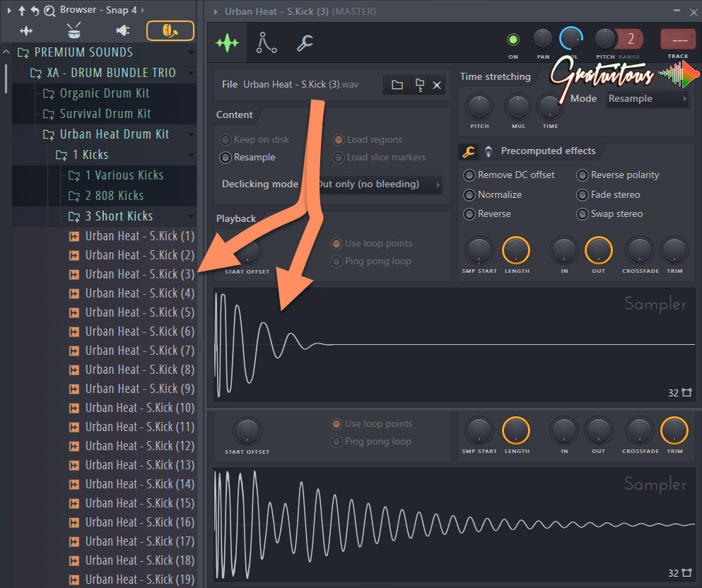Viewport: 702px width, 588px height.
Task: Enable Swap stereo
Action: (610, 214)
